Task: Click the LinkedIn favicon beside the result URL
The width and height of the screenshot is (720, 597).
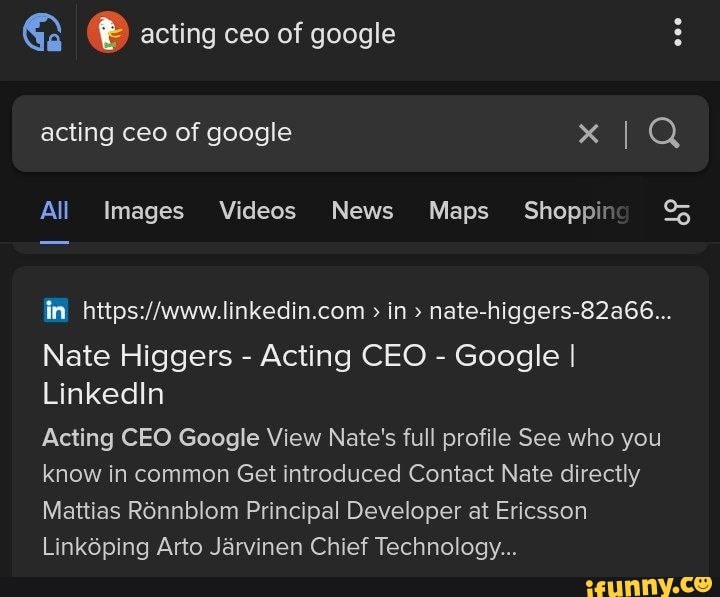Action: click(x=56, y=311)
